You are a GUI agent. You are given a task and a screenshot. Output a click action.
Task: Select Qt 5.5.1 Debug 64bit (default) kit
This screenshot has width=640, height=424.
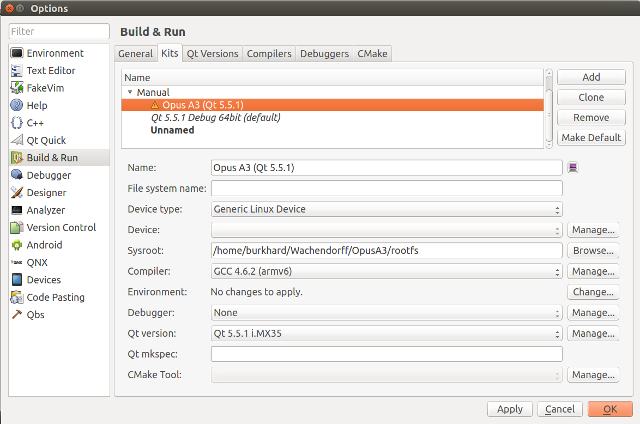pos(333,118)
